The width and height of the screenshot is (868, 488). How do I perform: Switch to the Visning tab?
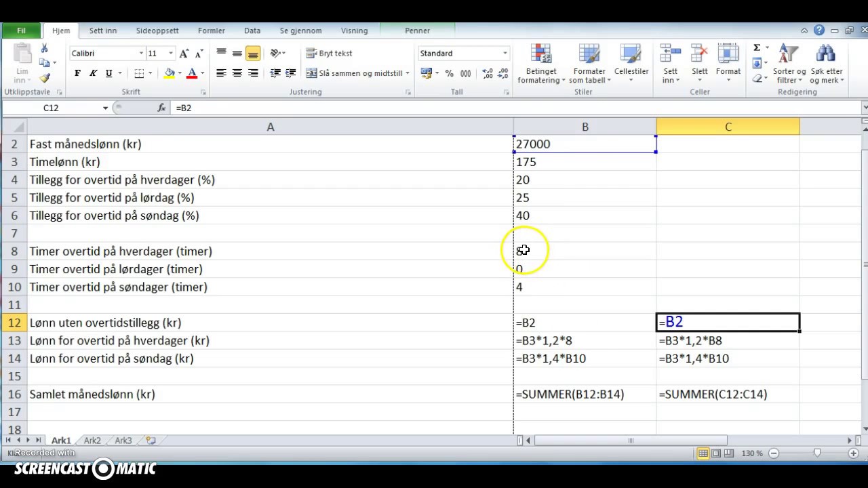click(x=355, y=30)
